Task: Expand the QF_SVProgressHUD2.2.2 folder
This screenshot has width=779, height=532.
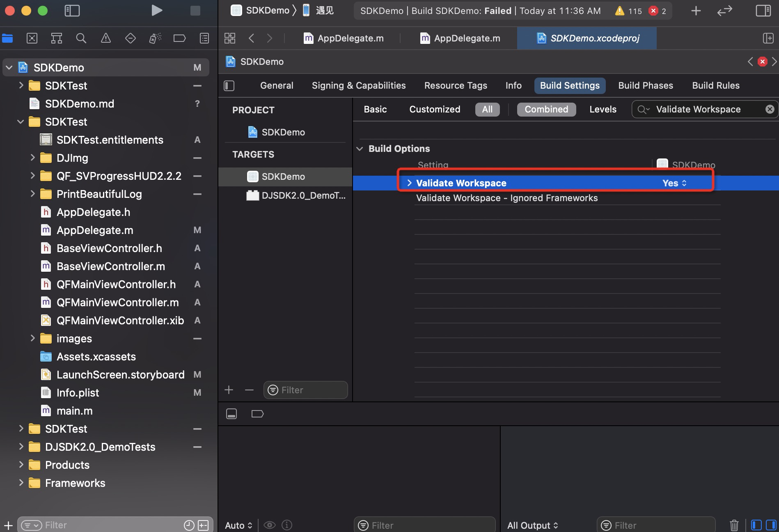Action: click(32, 176)
